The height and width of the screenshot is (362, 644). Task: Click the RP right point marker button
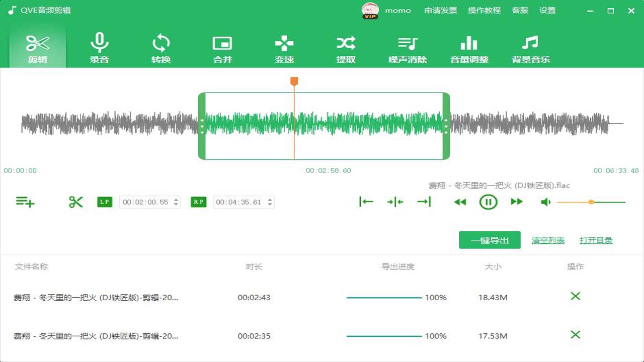coord(198,202)
